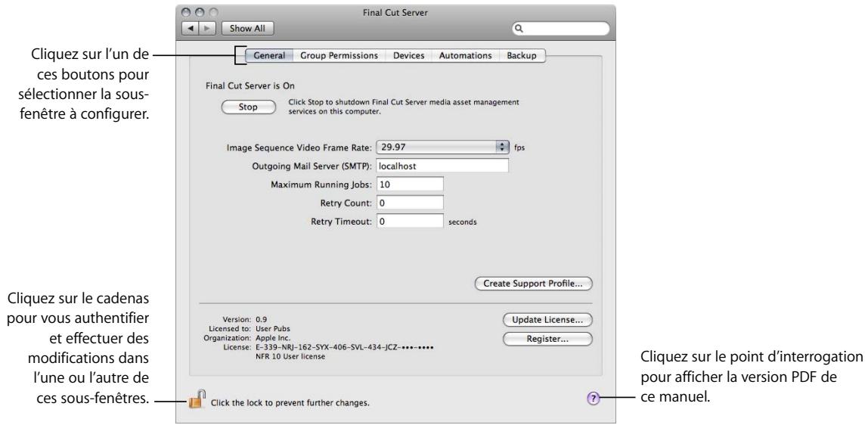Click the Retry Count field
The width and height of the screenshot is (868, 425).
[411, 203]
